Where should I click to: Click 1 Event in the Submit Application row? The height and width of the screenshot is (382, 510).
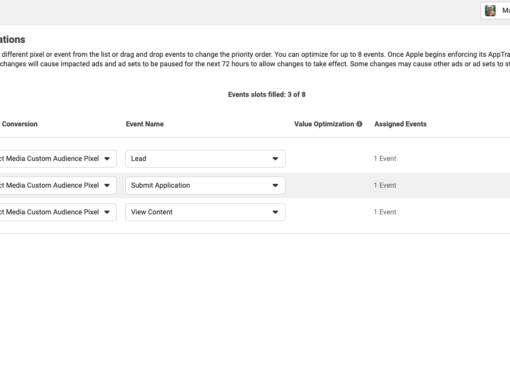coord(385,185)
